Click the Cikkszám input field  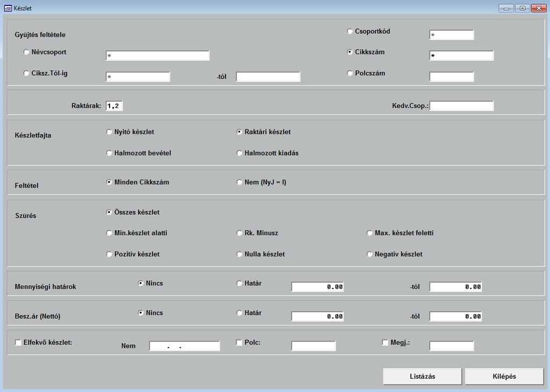click(x=461, y=56)
